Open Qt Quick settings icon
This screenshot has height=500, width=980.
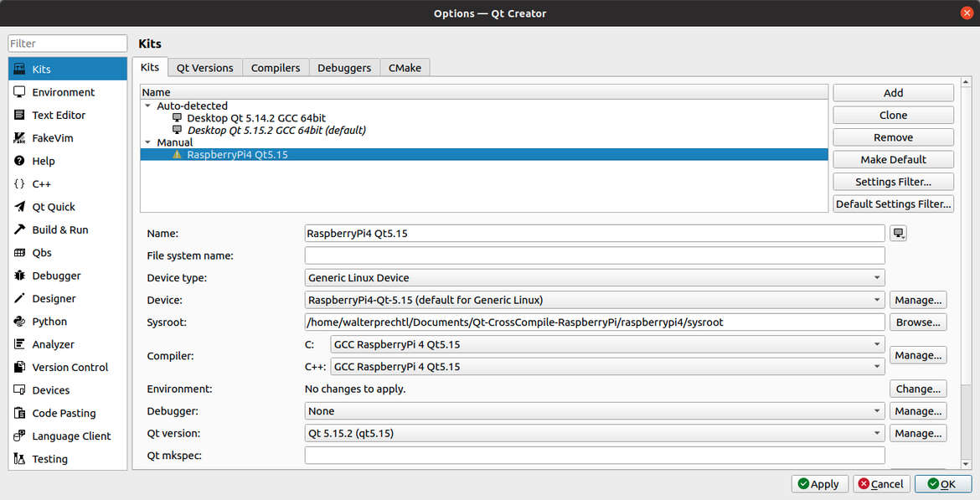[19, 207]
